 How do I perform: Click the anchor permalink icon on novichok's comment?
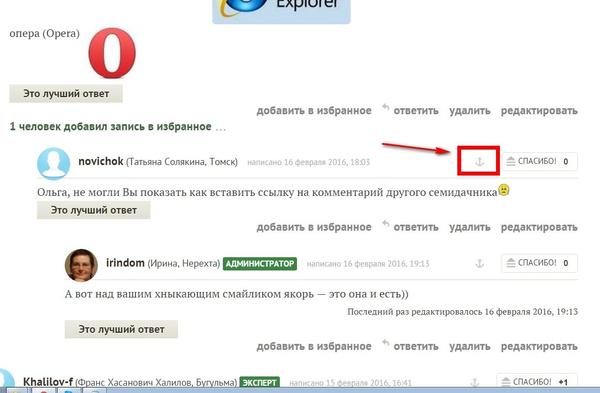click(479, 162)
